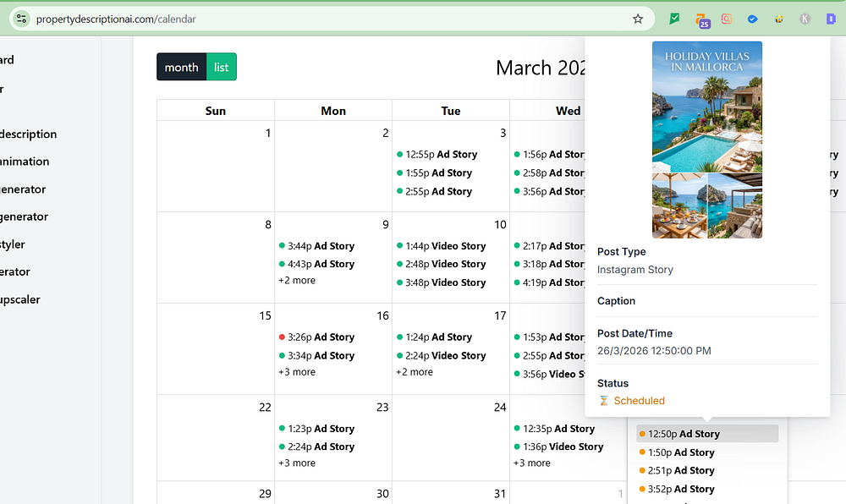Open the 2:55p Ad Story on Tuesday 3
The image size is (846, 504).
pos(434,191)
